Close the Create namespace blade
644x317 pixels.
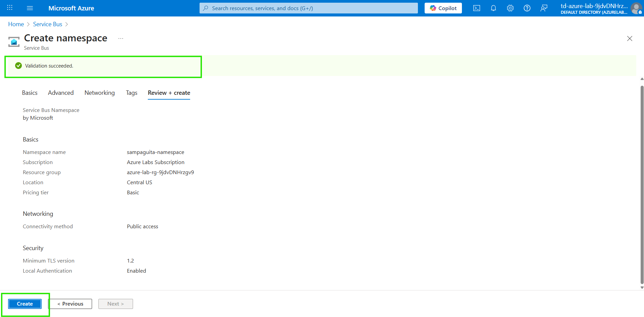tap(629, 39)
